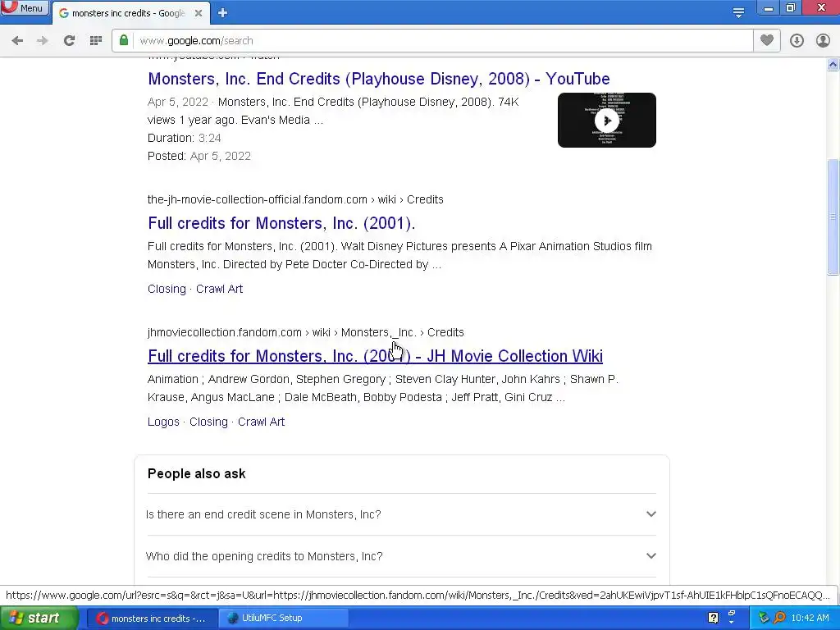Screen dimensions: 840x630
Task: Open JH Movie Collection Wiki credits result
Action: (x=375, y=356)
